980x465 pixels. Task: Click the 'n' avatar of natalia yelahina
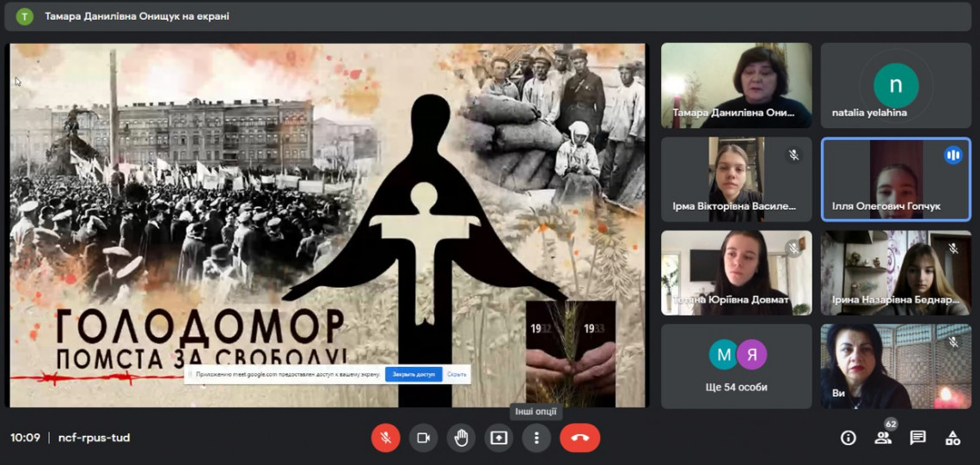(x=896, y=86)
